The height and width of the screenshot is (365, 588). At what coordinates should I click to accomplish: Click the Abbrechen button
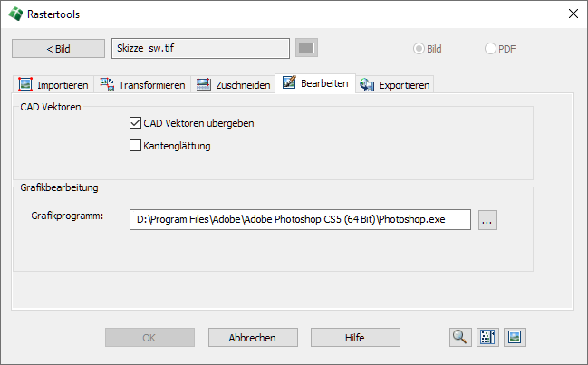(x=253, y=338)
